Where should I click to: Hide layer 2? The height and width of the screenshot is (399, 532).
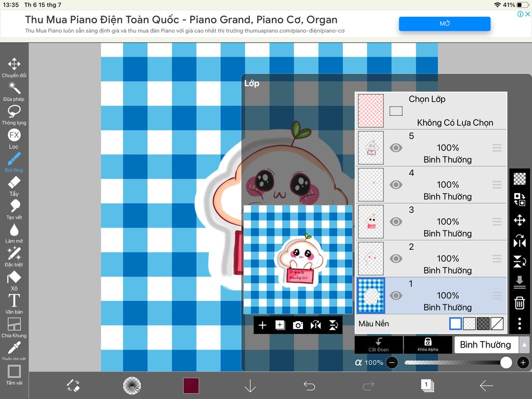pos(396,259)
